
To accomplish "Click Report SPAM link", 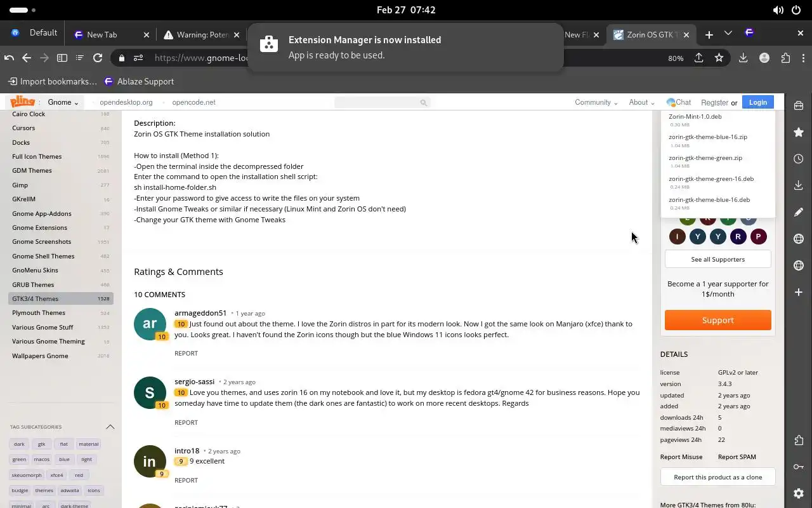I will pyautogui.click(x=737, y=457).
